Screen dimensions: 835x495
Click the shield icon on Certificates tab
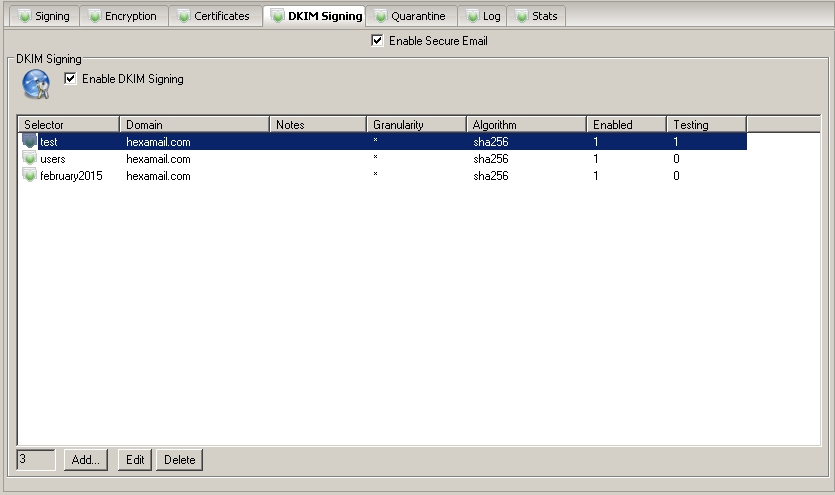pos(183,17)
